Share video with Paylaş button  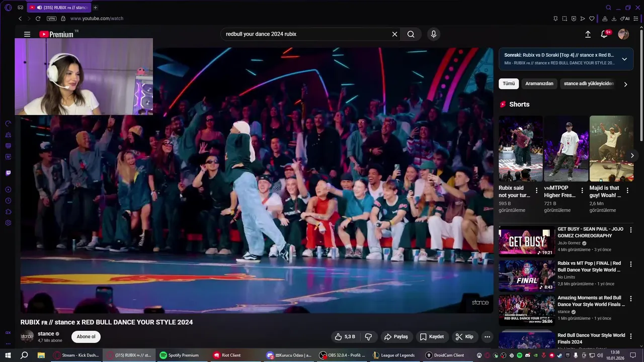pos(396,337)
